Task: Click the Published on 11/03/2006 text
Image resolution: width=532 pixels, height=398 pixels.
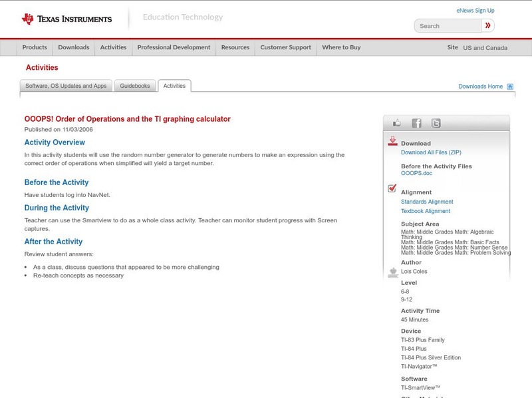Action: (59, 129)
